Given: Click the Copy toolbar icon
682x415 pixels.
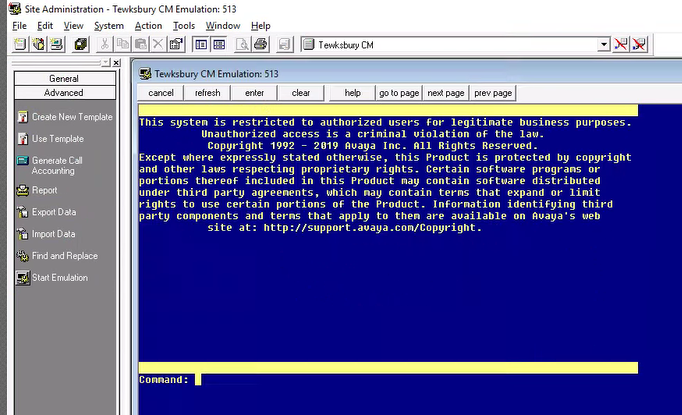Looking at the screenshot, I should coord(123,44).
